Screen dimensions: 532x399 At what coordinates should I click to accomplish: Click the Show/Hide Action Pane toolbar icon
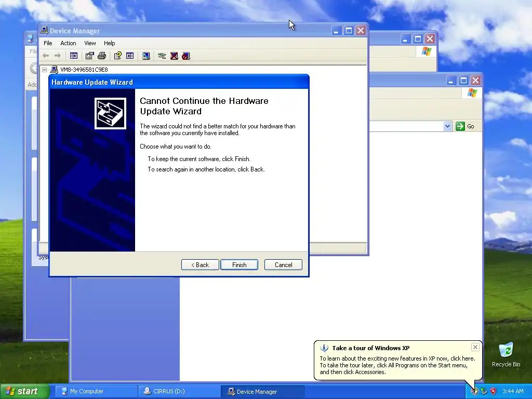click(x=130, y=56)
